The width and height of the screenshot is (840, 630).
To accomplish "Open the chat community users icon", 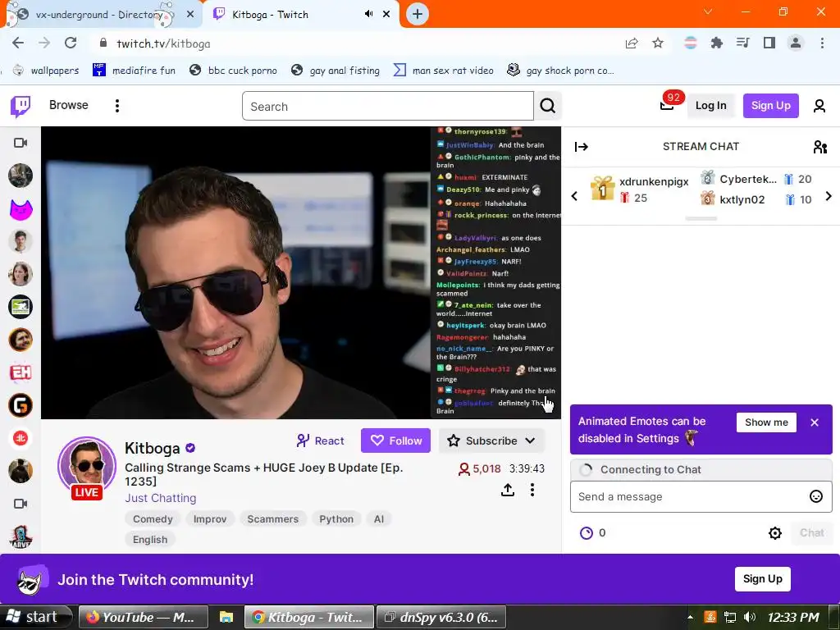I will coord(819,147).
